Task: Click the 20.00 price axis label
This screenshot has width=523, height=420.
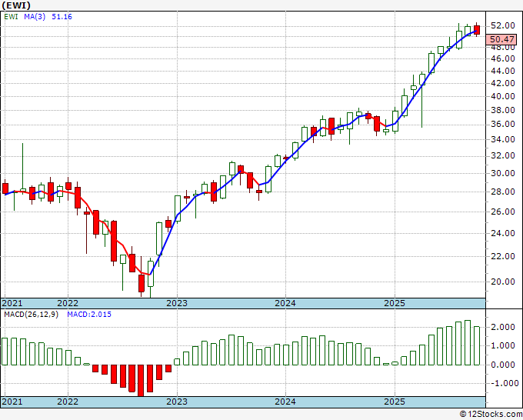Action: [502, 282]
